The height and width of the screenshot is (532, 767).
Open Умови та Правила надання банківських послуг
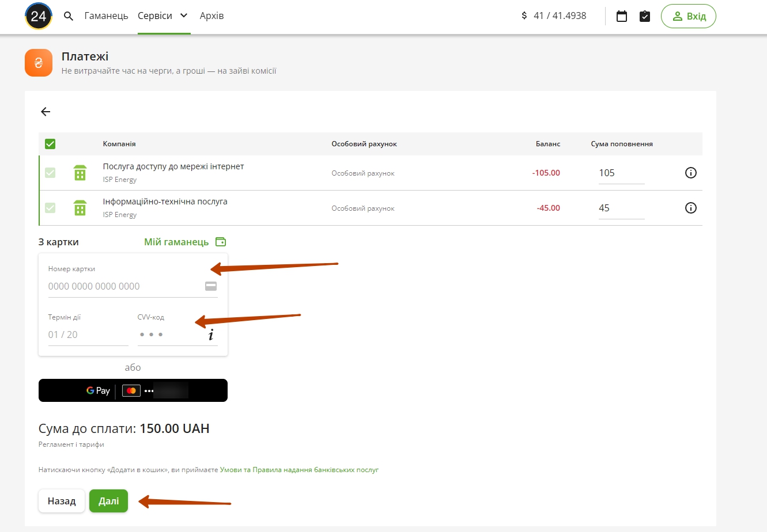pos(299,470)
